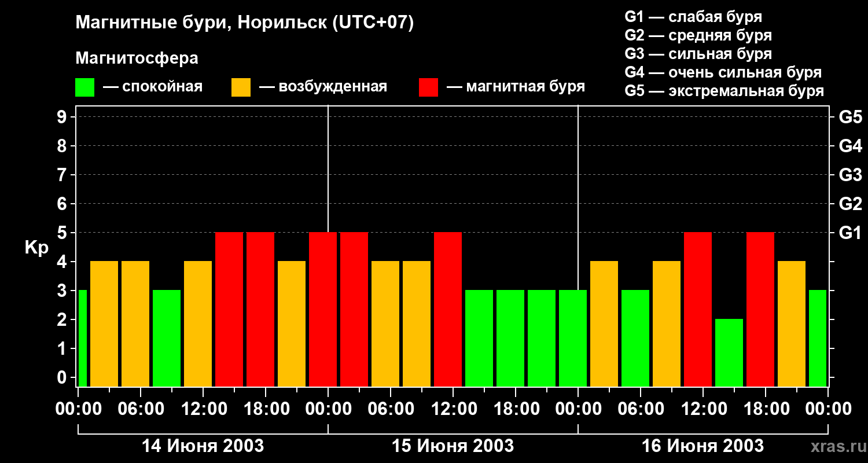The width and height of the screenshot is (868, 463).
Task: Click the green bar crossing midnight into 16 June
Action: tap(573, 338)
